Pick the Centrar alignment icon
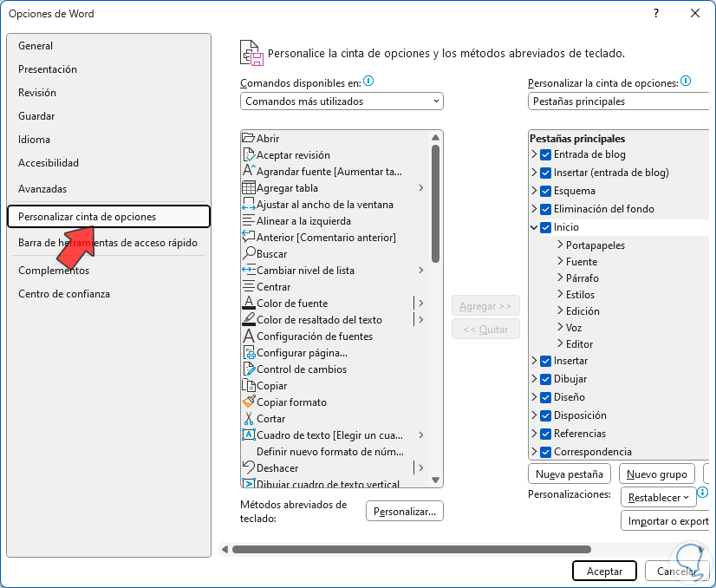The height and width of the screenshot is (588, 716). pos(249,286)
